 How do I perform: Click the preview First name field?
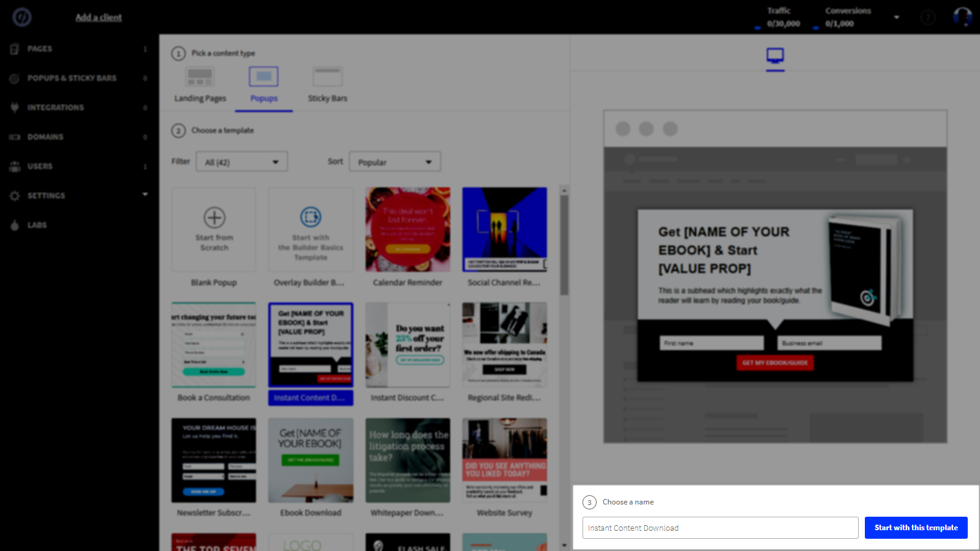click(x=712, y=343)
